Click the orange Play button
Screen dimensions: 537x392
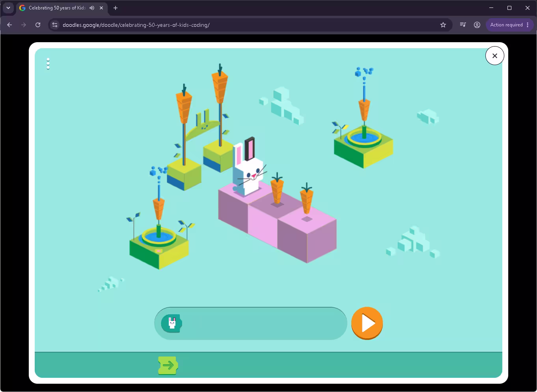coord(367,323)
